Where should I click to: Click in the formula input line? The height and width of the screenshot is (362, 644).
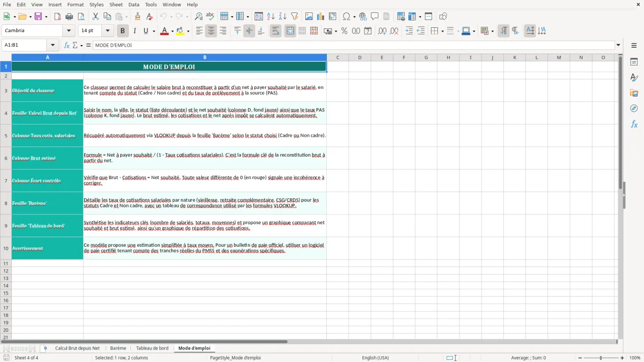353,46
